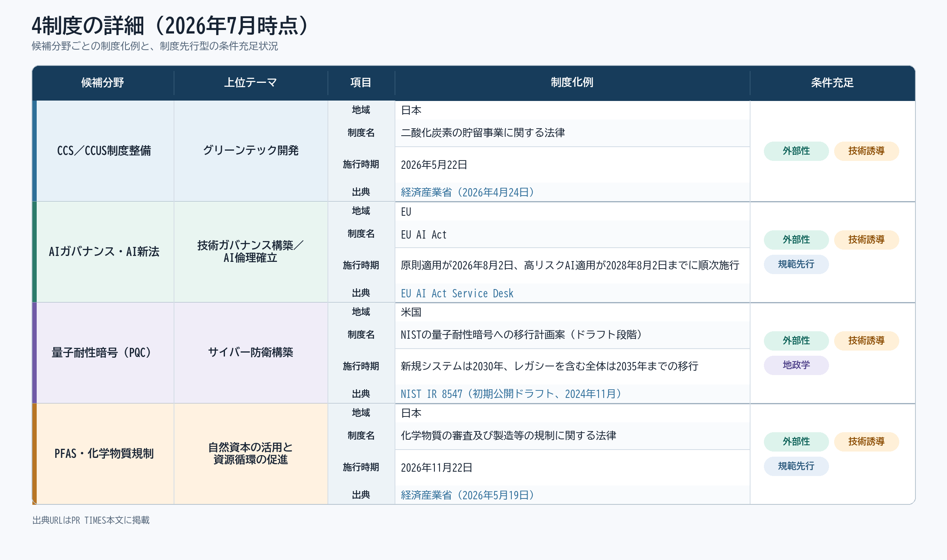Click the 外部性 tag in the CCS row

pos(796,151)
